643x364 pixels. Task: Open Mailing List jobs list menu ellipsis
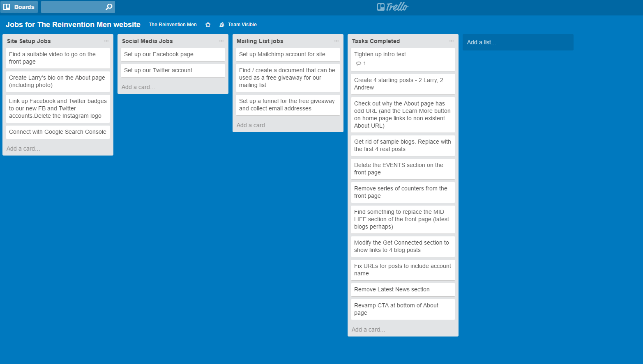tap(336, 41)
